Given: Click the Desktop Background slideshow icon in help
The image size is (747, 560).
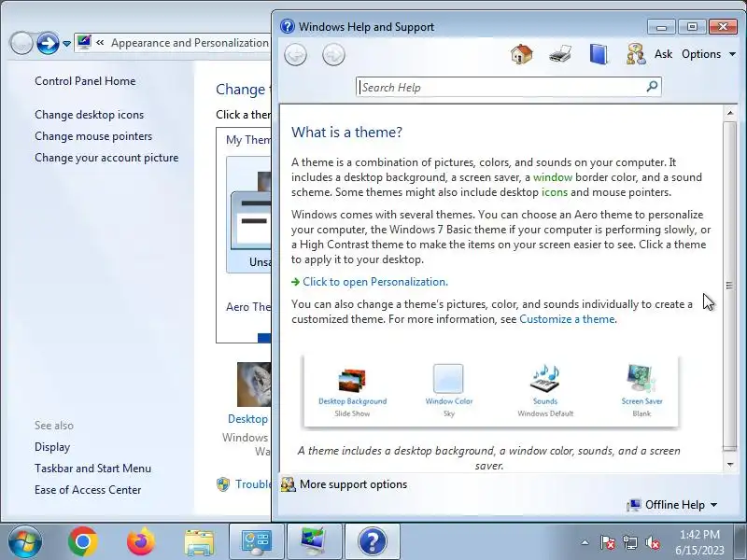Looking at the screenshot, I should point(352,380).
